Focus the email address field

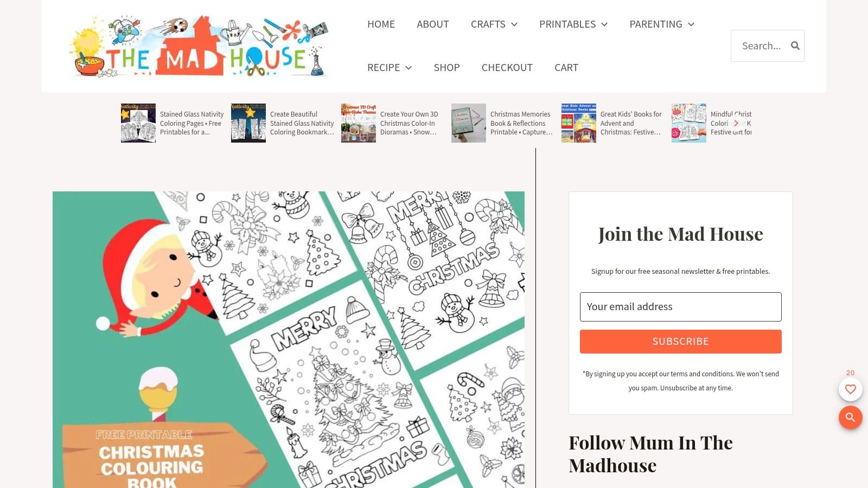(681, 307)
